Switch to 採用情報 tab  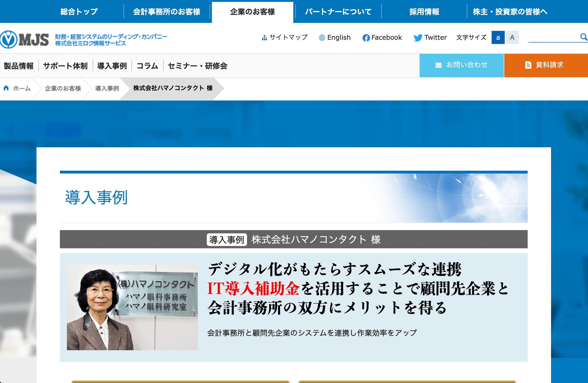point(424,12)
